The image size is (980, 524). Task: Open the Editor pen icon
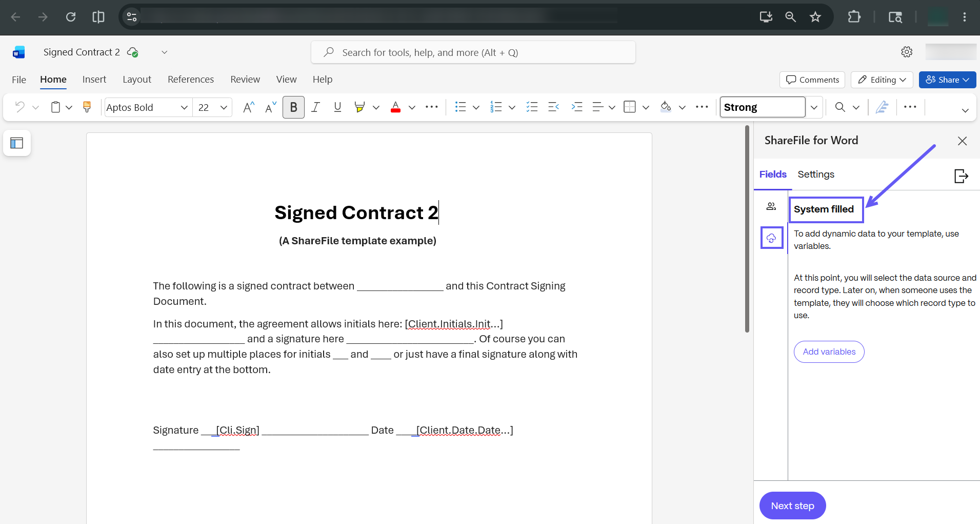coord(882,107)
